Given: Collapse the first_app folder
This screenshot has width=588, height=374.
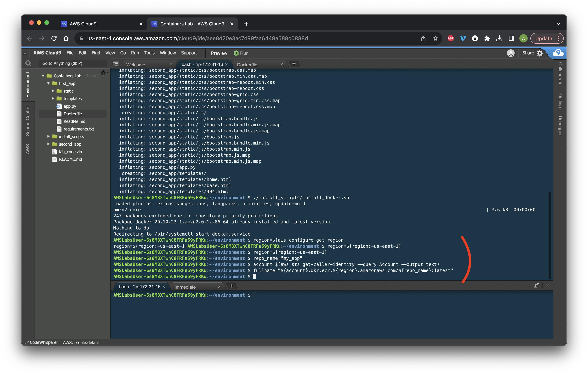Looking at the screenshot, I should 48,83.
